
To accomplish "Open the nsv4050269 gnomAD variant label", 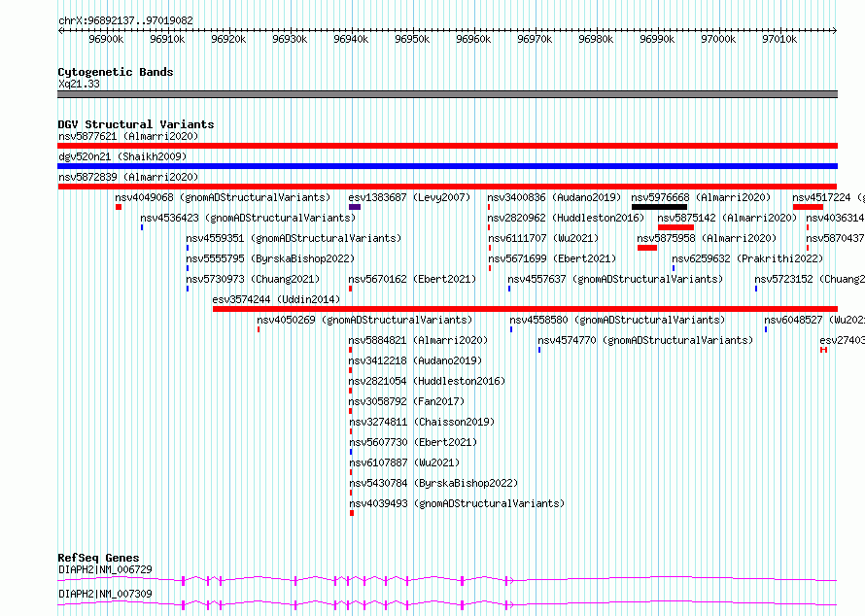I will tap(364, 320).
